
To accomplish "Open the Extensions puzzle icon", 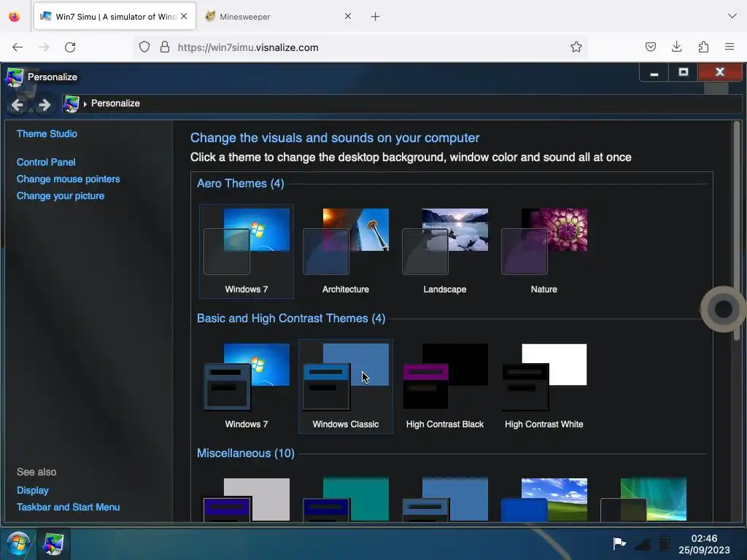I will click(x=703, y=47).
